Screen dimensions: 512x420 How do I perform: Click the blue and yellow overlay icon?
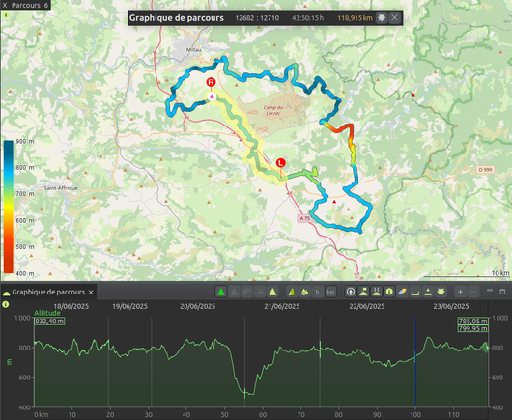point(402,292)
